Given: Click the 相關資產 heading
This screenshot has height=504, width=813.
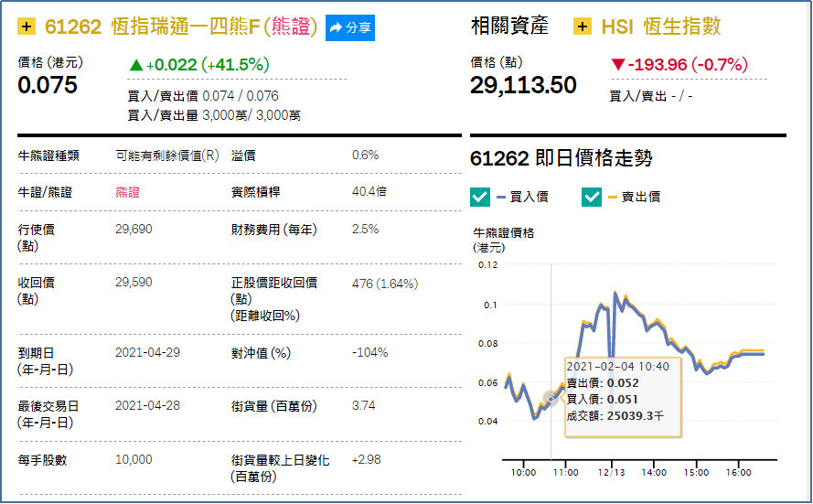Looking at the screenshot, I should click(x=509, y=26).
